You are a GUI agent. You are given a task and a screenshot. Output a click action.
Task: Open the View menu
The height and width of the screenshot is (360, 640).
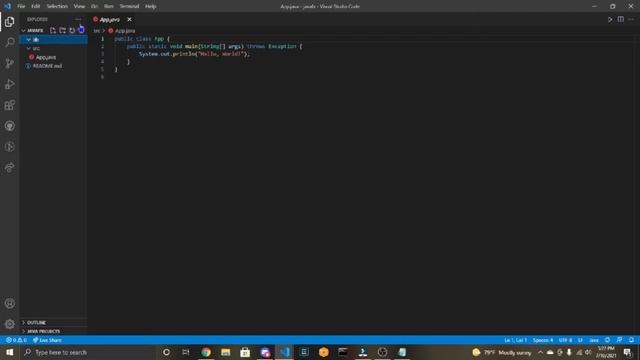(x=79, y=6)
